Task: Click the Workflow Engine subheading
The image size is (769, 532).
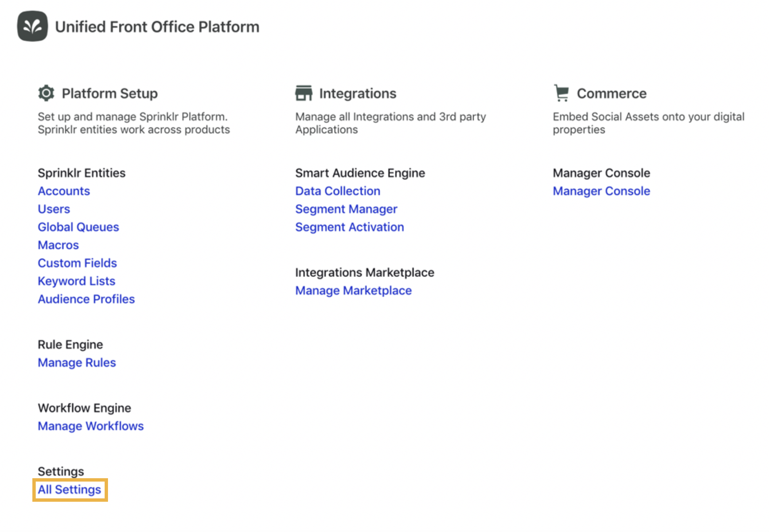Action: coord(84,408)
